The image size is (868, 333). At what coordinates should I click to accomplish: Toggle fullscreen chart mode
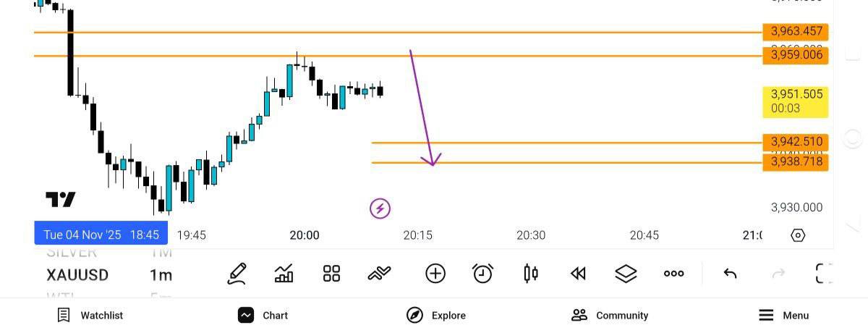click(x=824, y=274)
